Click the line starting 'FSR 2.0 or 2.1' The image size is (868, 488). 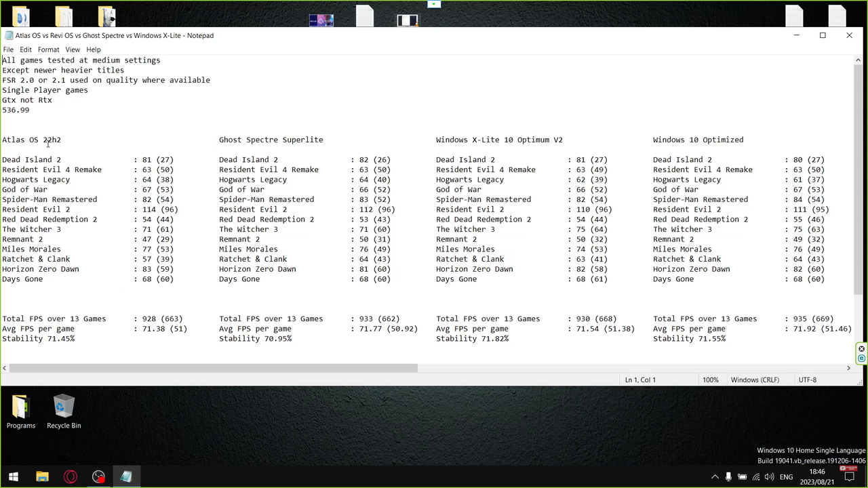pyautogui.click(x=106, y=80)
